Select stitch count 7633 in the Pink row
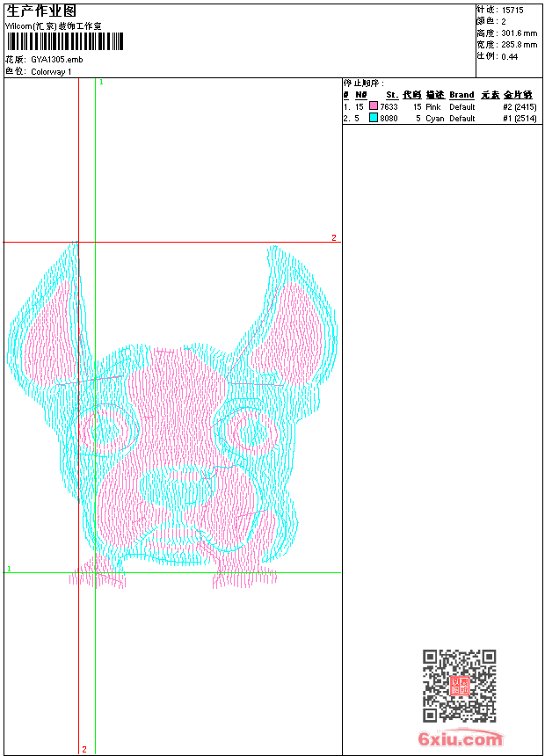Screen dimensions: 545x756 tap(389, 107)
